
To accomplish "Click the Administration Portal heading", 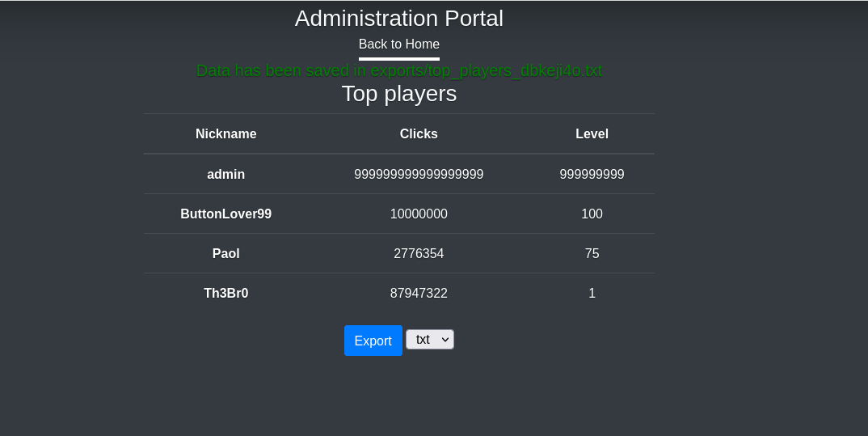I will pyautogui.click(x=399, y=19).
